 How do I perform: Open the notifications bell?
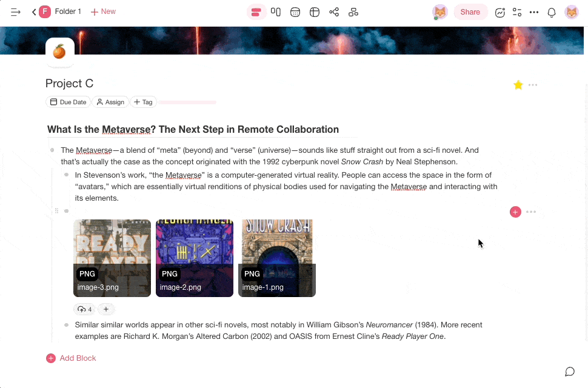click(x=552, y=12)
